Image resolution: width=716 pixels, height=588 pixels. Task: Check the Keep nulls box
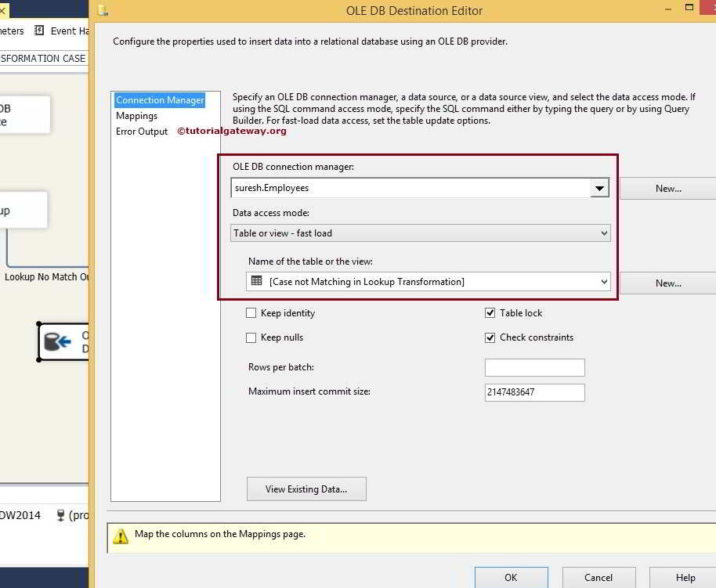[x=251, y=337]
